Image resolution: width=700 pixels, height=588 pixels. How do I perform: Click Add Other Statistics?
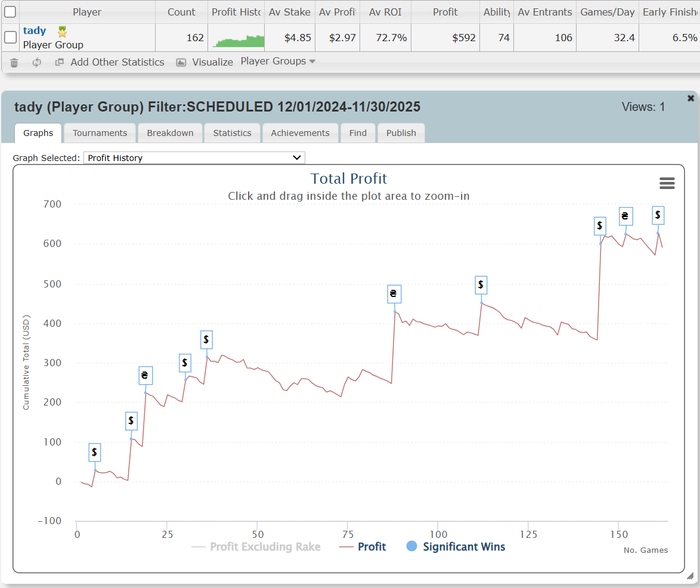coord(117,62)
